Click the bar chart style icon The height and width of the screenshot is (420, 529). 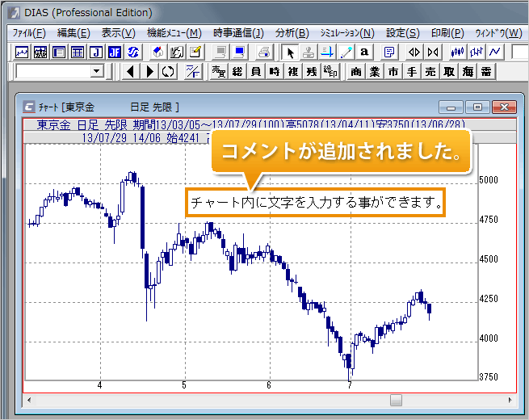477,52
